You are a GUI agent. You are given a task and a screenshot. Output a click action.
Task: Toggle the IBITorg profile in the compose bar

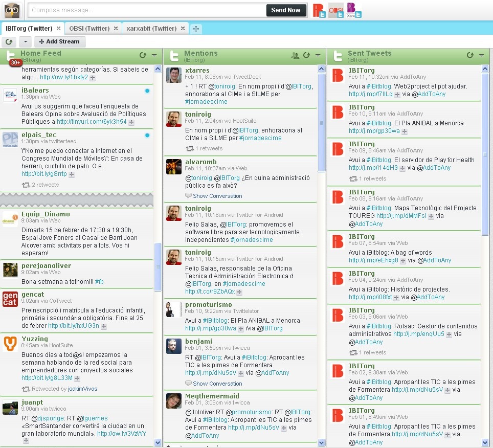(x=319, y=10)
